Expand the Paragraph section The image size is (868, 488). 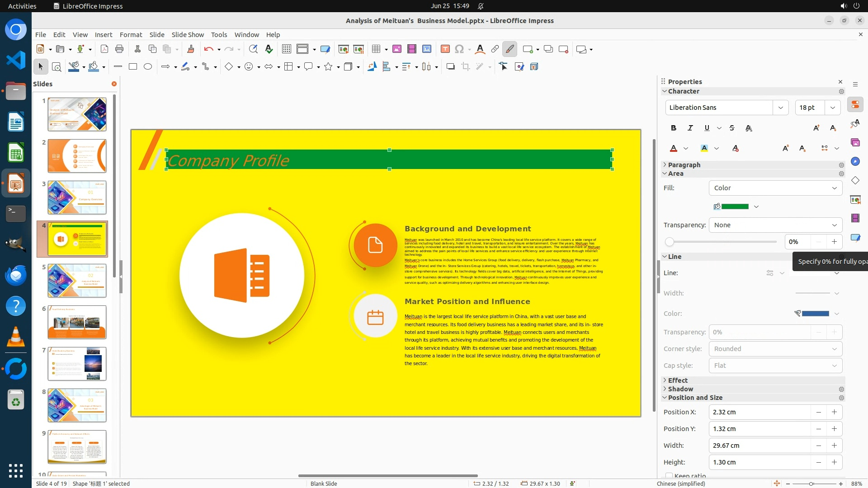coord(684,165)
